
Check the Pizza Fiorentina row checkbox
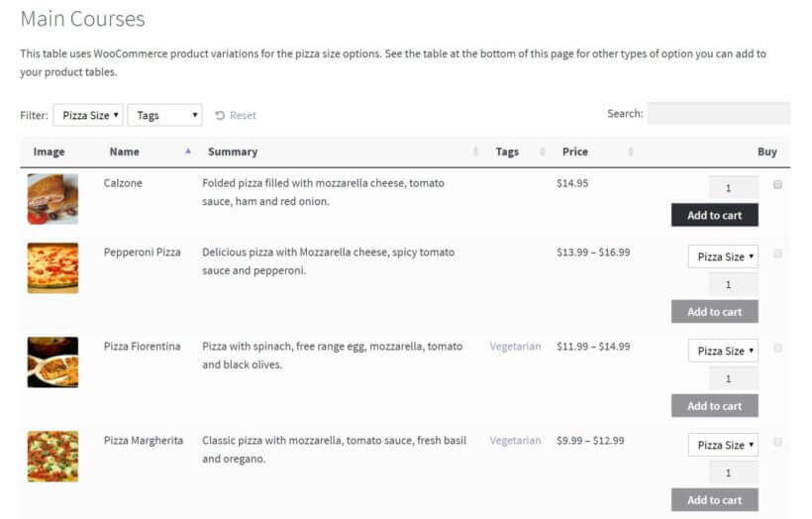pos(777,348)
